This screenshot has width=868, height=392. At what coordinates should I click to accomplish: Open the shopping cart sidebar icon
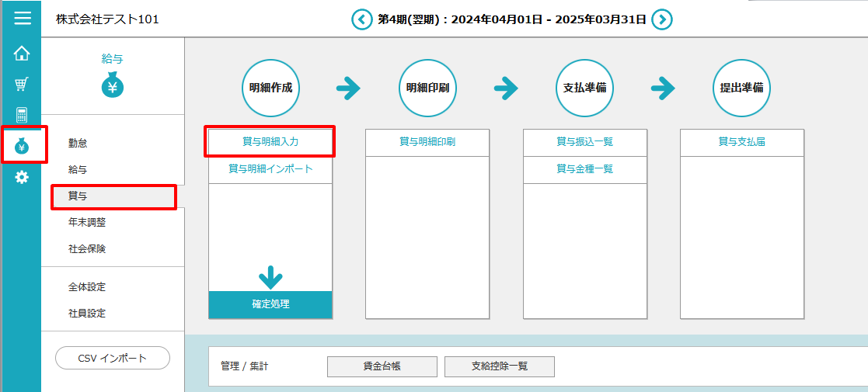[22, 85]
